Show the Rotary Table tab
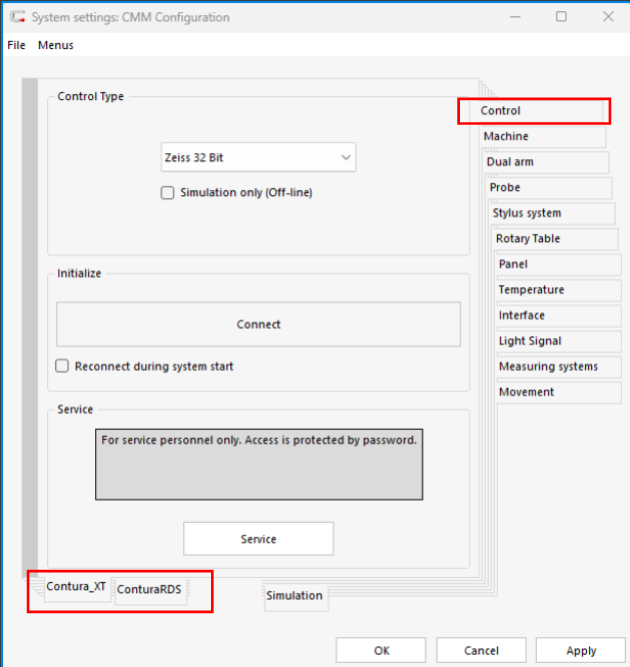The image size is (630, 667). click(528, 239)
